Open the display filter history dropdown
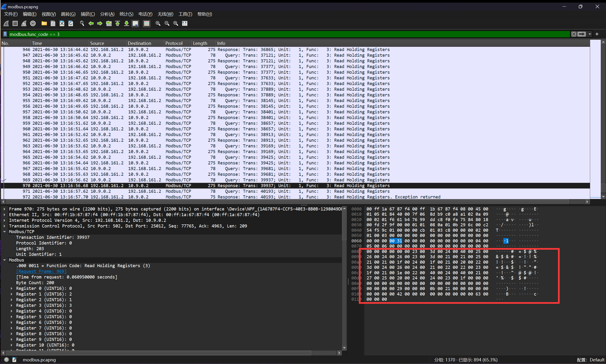Screen dimensions: 606x364 [x=589, y=34]
